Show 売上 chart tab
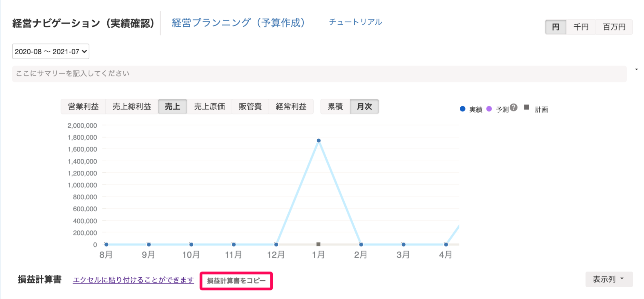Screen dimensions: 644x299 click(x=172, y=107)
